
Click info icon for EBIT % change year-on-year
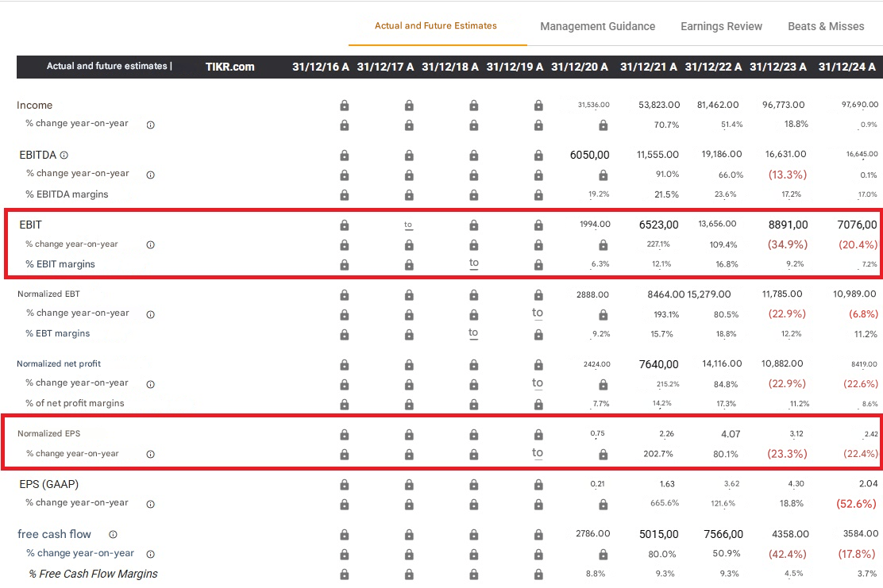pyautogui.click(x=150, y=245)
